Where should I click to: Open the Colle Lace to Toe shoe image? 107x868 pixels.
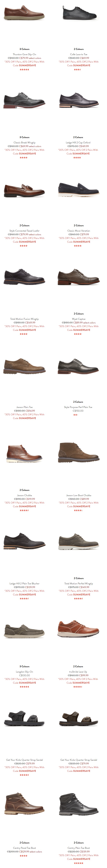pyautogui.click(x=79, y=13)
